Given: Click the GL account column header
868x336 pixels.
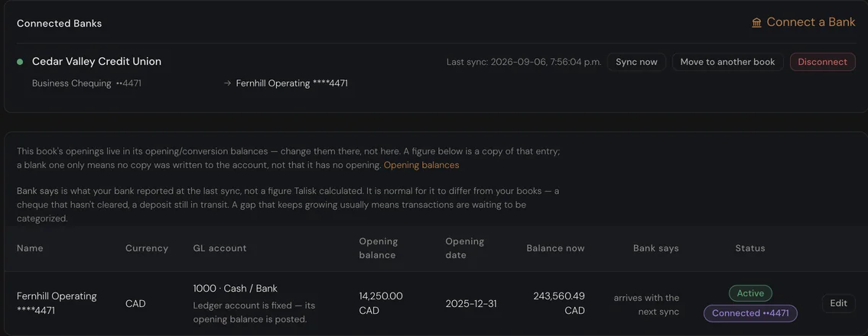Looking at the screenshot, I should click(219, 248).
